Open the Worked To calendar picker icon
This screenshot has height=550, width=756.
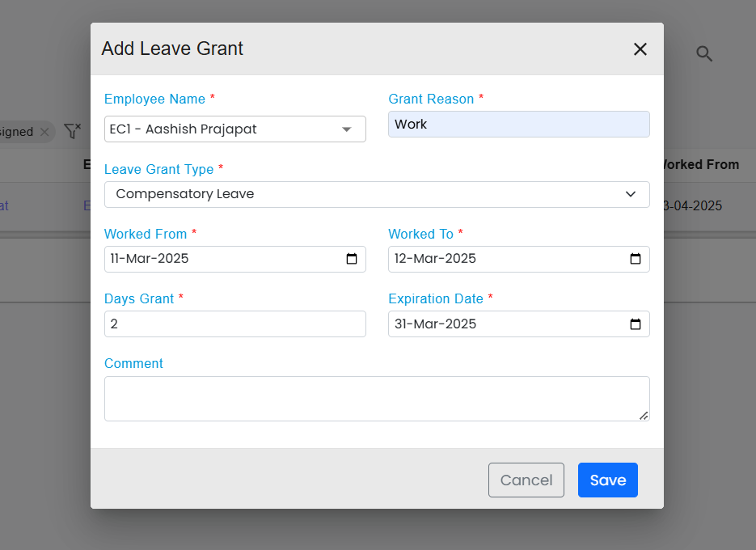pyautogui.click(x=636, y=259)
